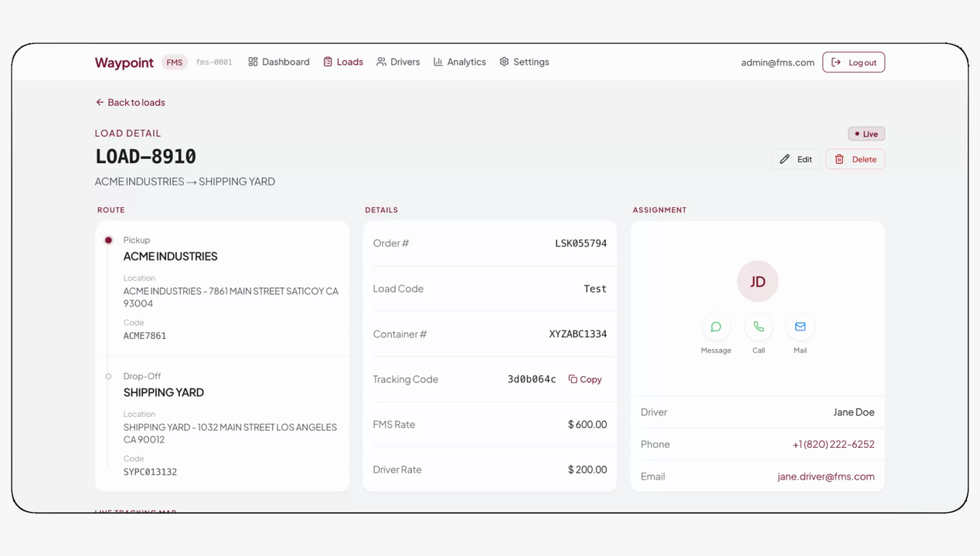Screen dimensions: 980x556
Task: Click the Live status badge
Action: (x=866, y=134)
